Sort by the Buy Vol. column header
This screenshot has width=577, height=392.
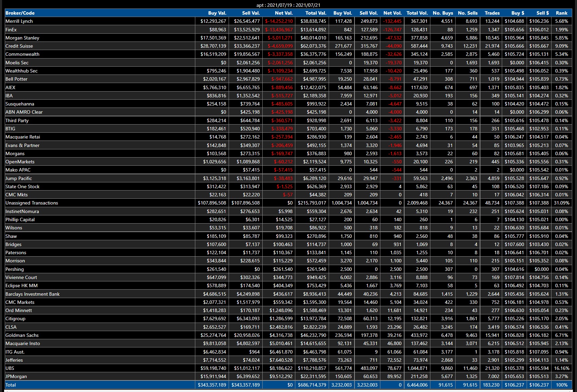[x=343, y=13]
